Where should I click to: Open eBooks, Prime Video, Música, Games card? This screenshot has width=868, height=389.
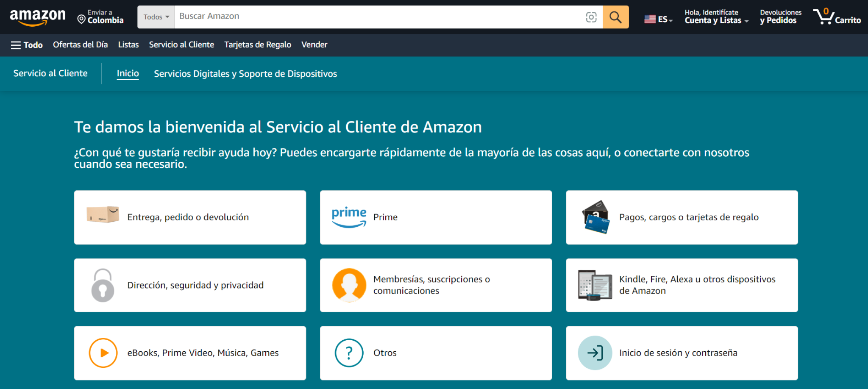(190, 353)
